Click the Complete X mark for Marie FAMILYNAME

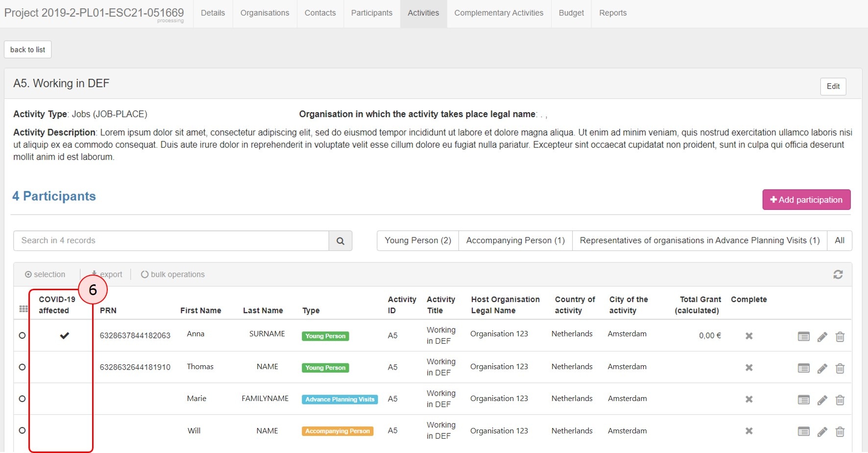pyautogui.click(x=749, y=399)
